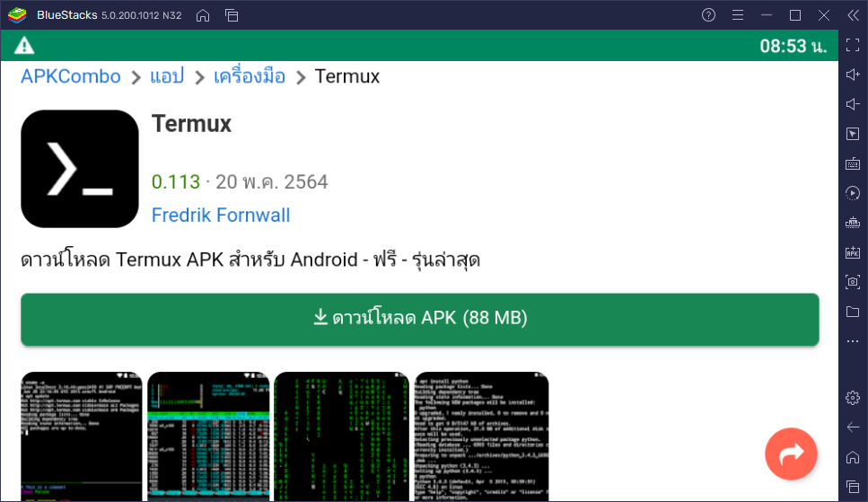Viewport: 868px width, 502px height.
Task: Click version number 0.113
Action: [x=175, y=181]
